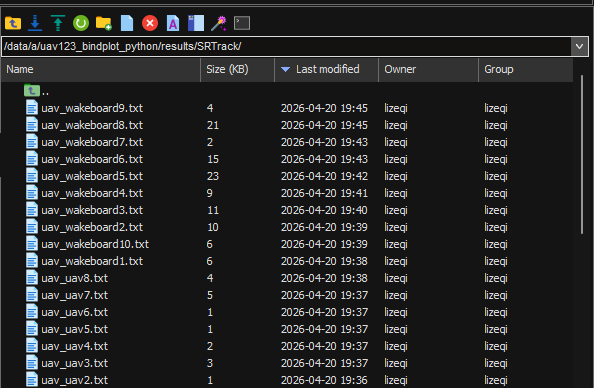Upload to current folder toolbar icon

pyautogui.click(x=58, y=23)
